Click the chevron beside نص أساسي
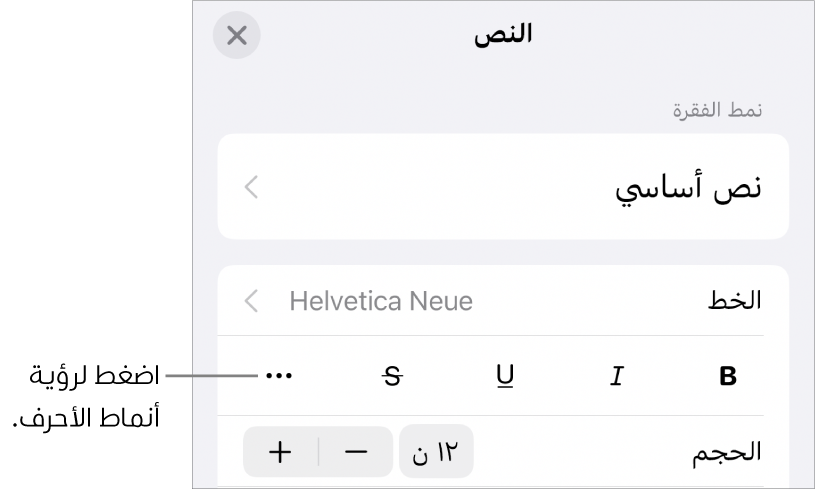Screen dimensions: 817x489 (252, 187)
